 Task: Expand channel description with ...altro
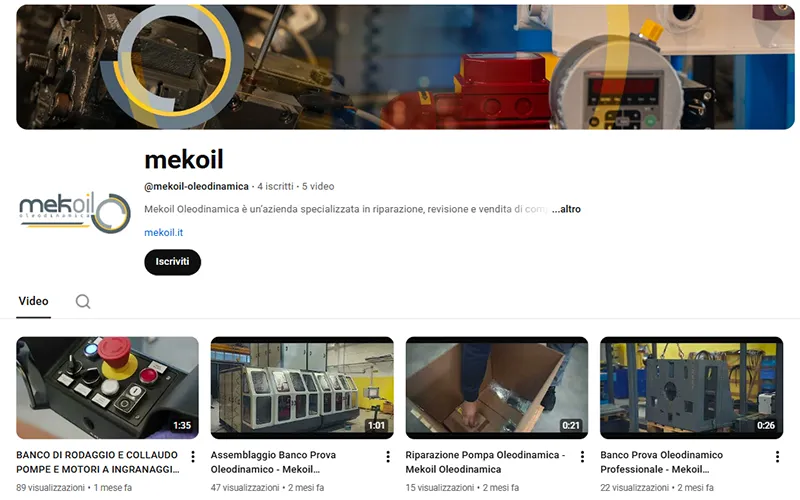tap(566, 209)
